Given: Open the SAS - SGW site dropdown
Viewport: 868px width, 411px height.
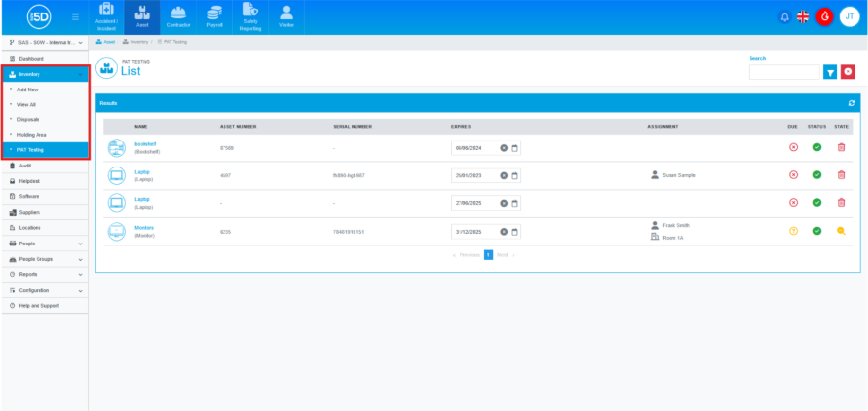Looking at the screenshot, I should coord(44,43).
